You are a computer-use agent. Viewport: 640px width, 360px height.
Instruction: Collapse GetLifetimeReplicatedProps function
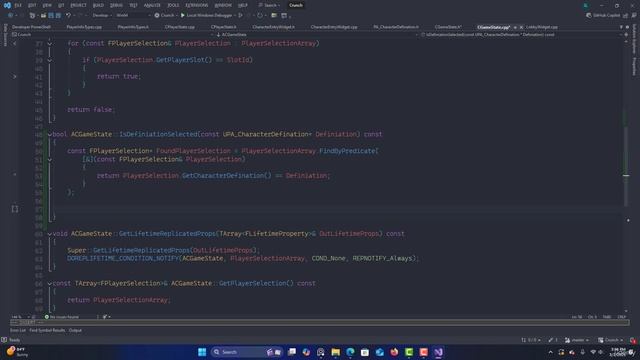[49, 234]
